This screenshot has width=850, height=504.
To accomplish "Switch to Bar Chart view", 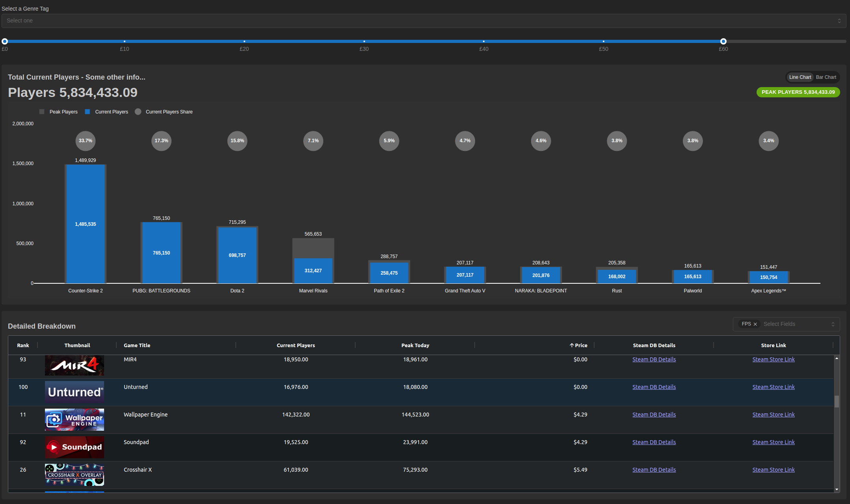I will click(826, 77).
